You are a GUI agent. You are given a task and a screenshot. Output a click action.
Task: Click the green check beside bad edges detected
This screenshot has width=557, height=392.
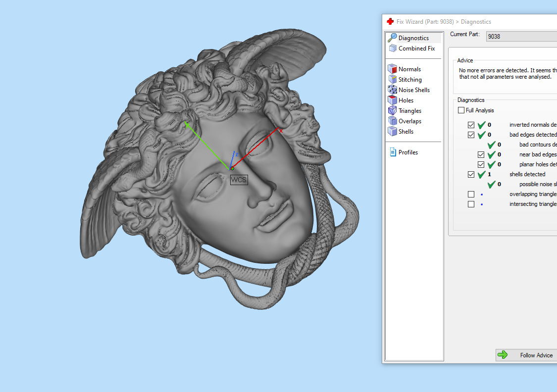click(482, 135)
